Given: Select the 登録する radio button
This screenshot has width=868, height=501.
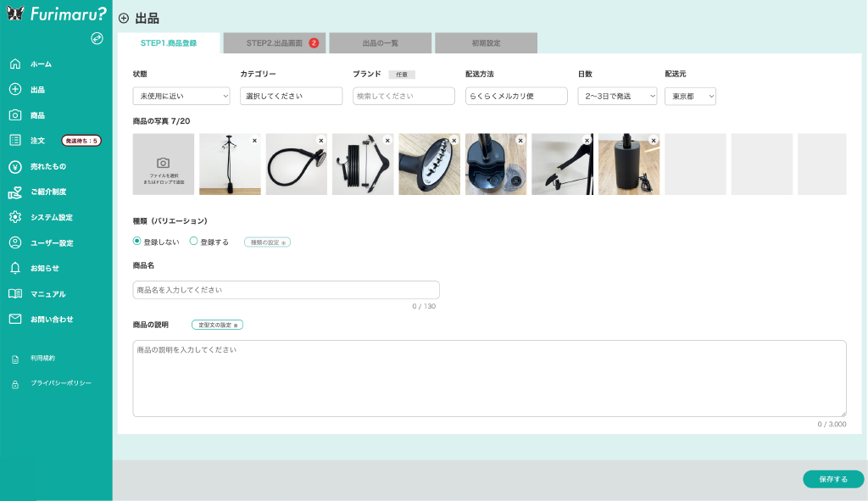Looking at the screenshot, I should point(193,242).
